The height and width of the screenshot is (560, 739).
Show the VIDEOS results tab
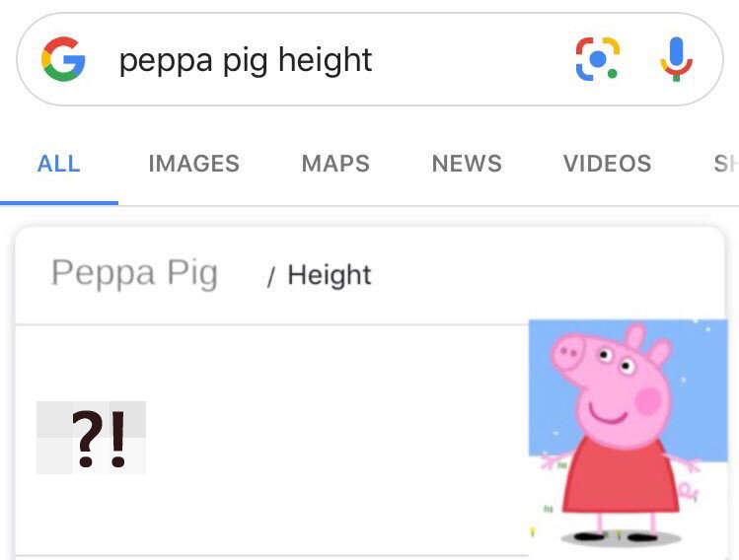(607, 164)
